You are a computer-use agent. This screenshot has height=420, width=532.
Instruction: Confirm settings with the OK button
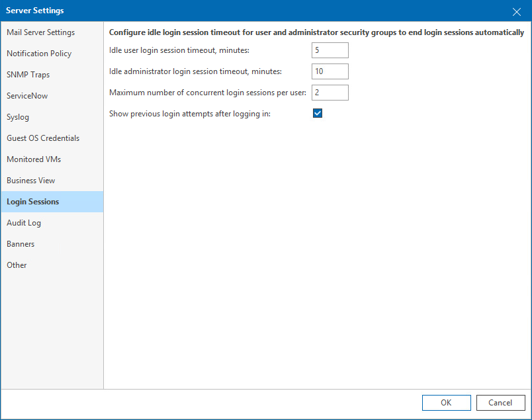[446, 402]
